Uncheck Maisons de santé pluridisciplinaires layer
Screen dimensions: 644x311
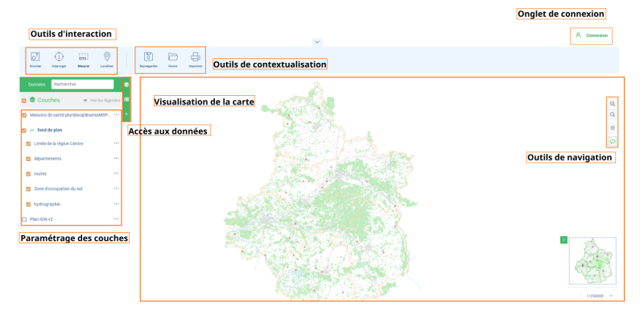tap(24, 115)
